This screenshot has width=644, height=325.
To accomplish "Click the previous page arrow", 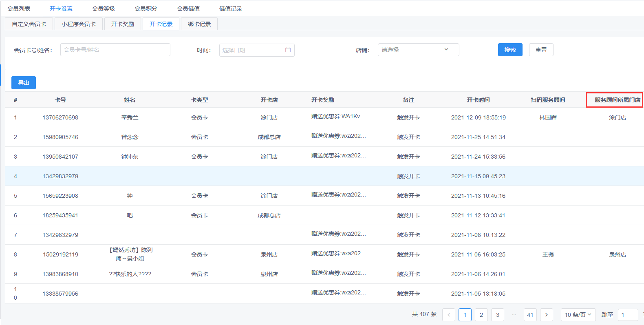I will click(449, 315).
